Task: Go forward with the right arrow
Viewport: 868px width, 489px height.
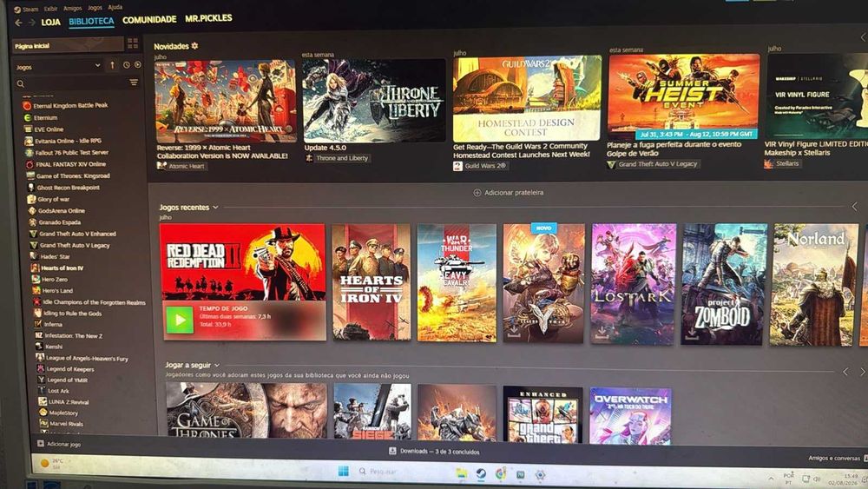Action: tap(31, 23)
